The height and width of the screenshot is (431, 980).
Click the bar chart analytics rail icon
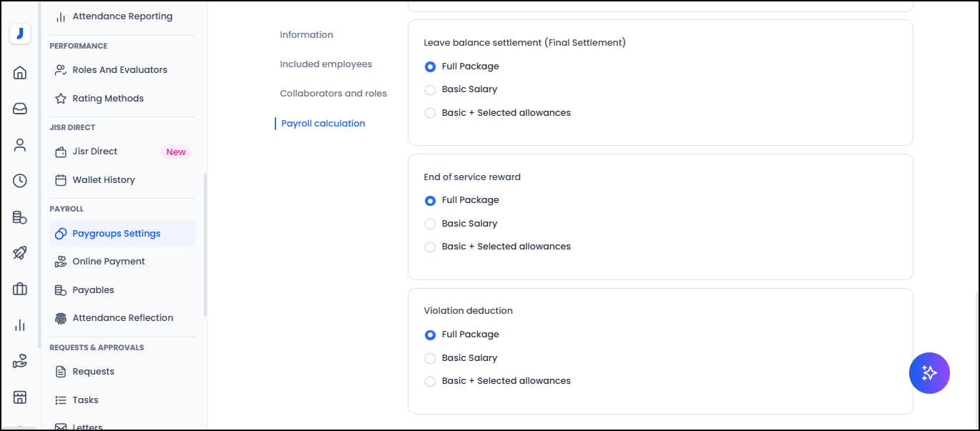click(20, 325)
